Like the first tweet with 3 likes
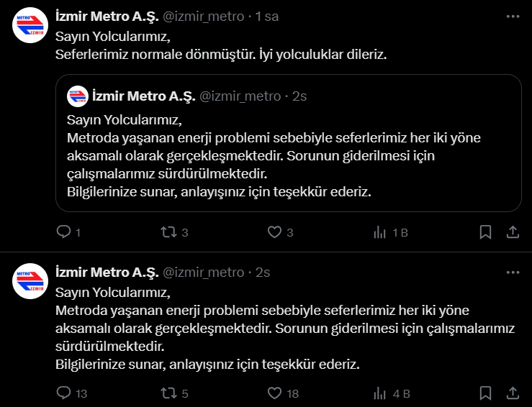The image size is (532, 407). (x=280, y=232)
